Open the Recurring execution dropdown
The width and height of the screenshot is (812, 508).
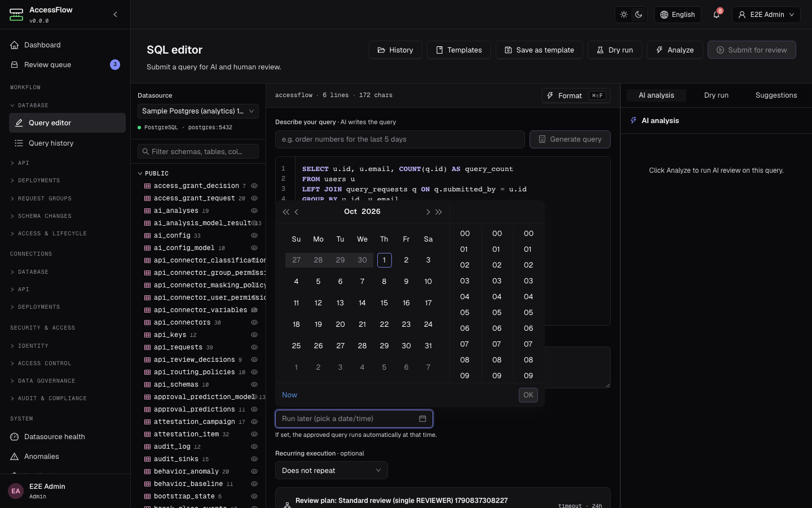point(331,471)
